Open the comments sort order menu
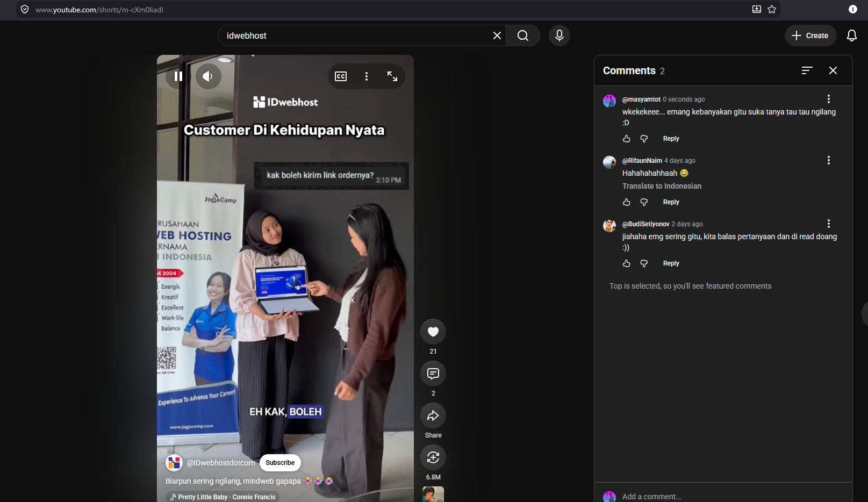The image size is (868, 502). point(807,70)
